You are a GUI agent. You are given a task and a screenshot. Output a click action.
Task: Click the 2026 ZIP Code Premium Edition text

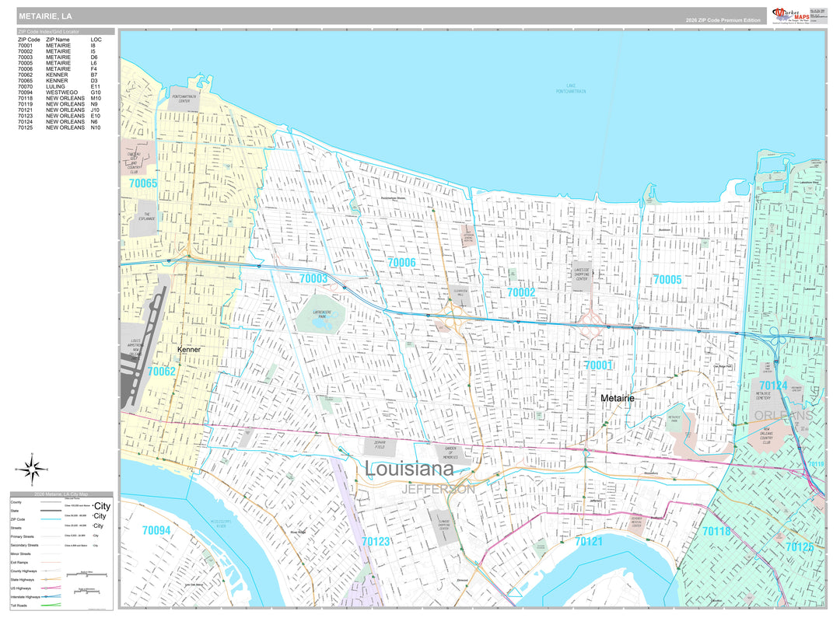point(723,20)
